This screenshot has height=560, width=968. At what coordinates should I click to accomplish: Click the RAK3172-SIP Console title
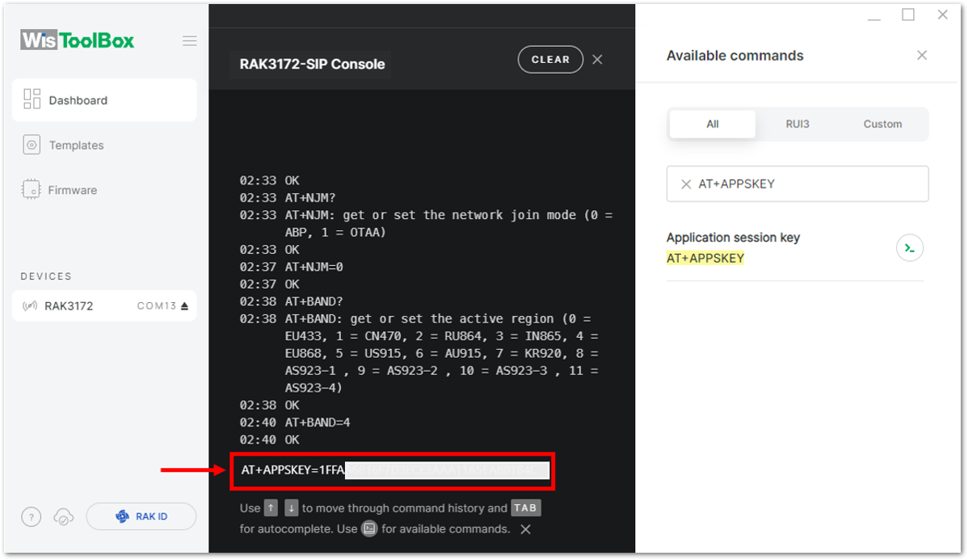tap(313, 64)
